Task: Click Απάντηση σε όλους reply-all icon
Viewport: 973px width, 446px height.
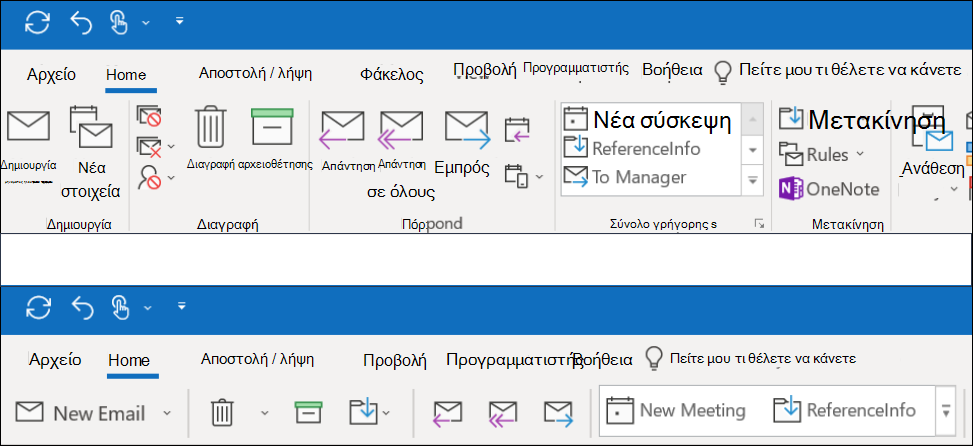Action: click(x=401, y=130)
